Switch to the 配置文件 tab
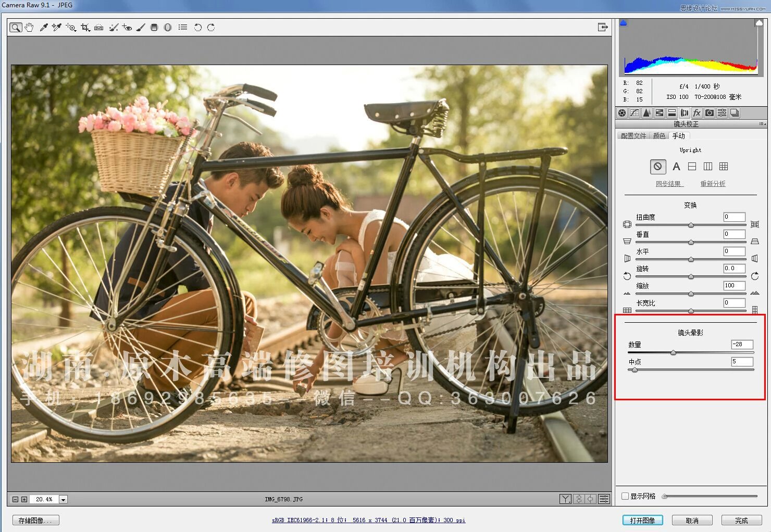 633,136
